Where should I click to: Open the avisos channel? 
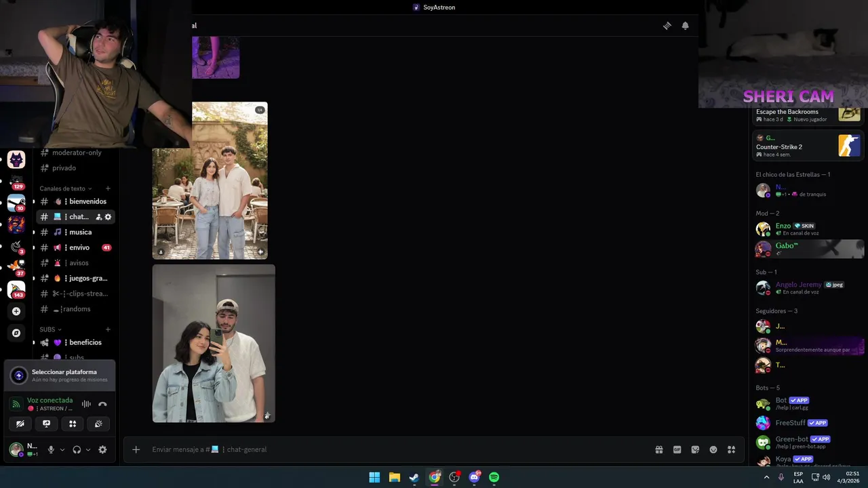point(75,263)
